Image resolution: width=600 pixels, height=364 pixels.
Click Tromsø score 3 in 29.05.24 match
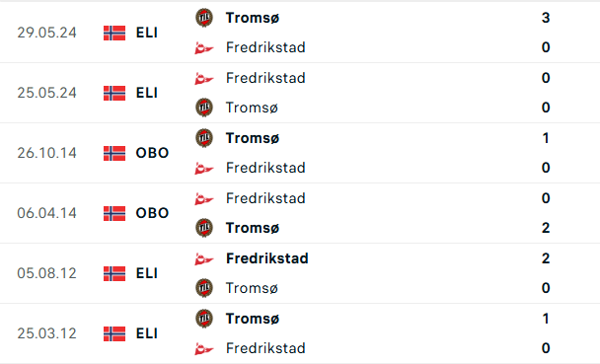point(546,18)
